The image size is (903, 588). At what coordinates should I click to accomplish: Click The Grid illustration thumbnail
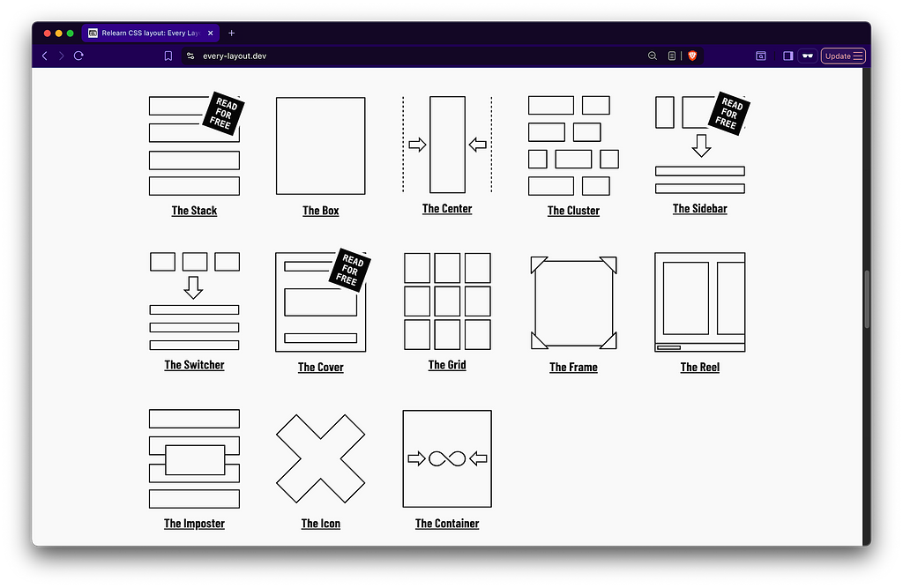click(447, 301)
